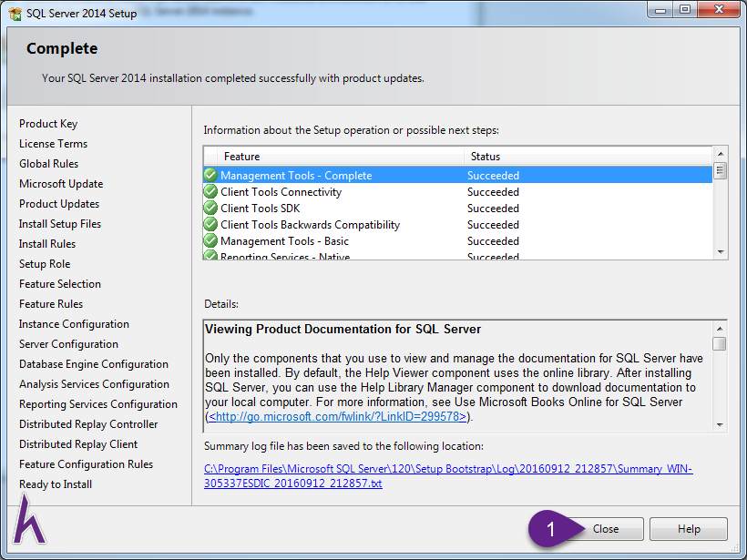Select the "Reporting Services - Native" feature row
This screenshot has width=747, height=560.
tap(458, 255)
